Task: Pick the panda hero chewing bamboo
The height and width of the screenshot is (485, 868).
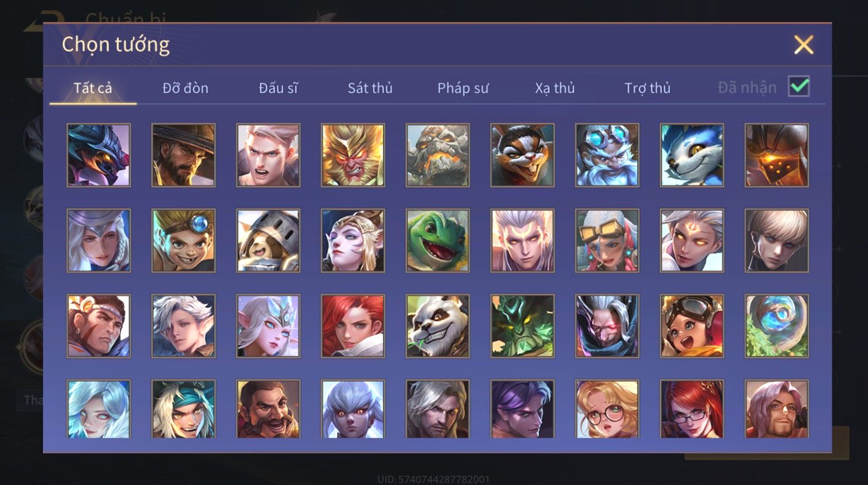Action: pos(437,326)
